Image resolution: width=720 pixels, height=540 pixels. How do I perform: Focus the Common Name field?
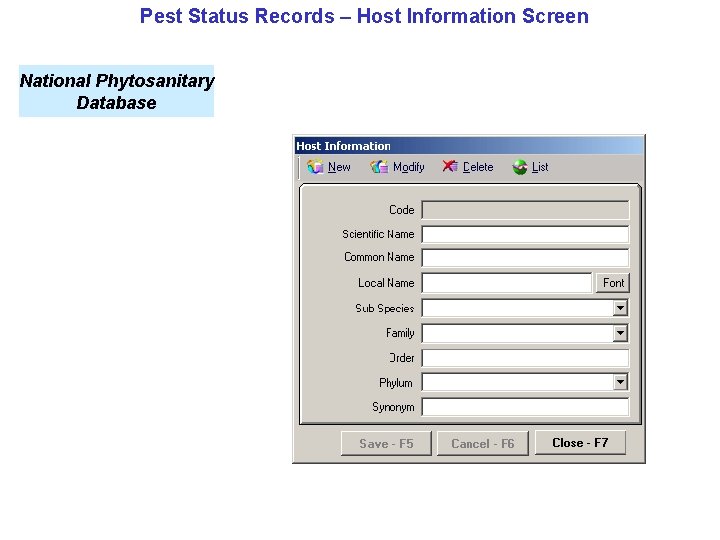[x=525, y=258]
